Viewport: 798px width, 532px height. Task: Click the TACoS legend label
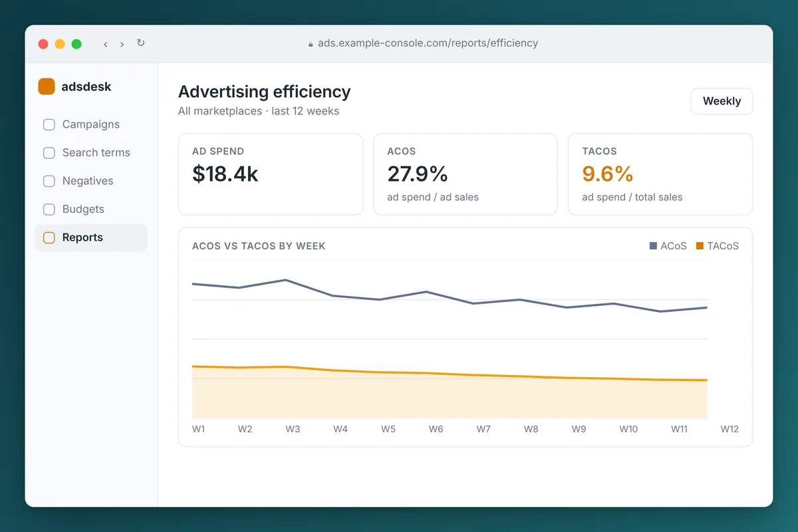click(723, 246)
